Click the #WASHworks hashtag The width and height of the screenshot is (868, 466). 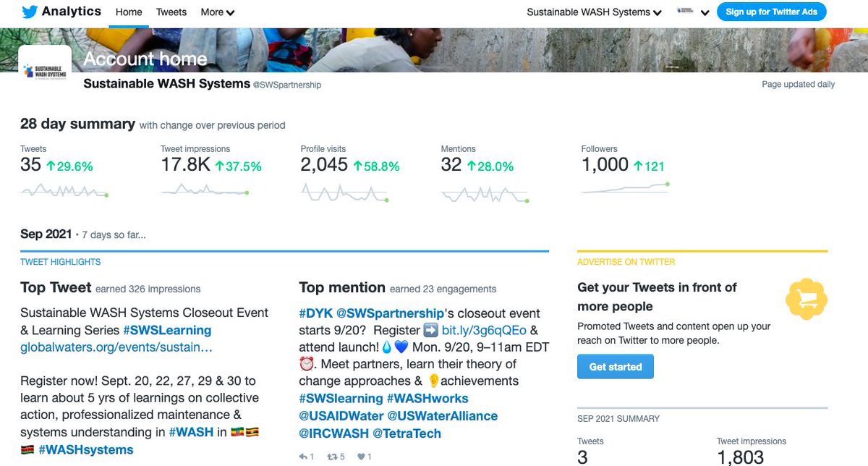427,399
